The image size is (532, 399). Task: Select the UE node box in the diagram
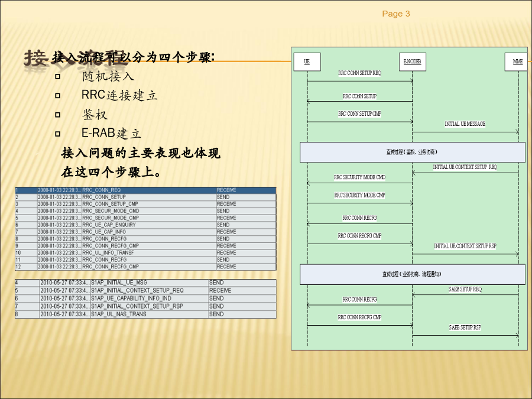307,61
